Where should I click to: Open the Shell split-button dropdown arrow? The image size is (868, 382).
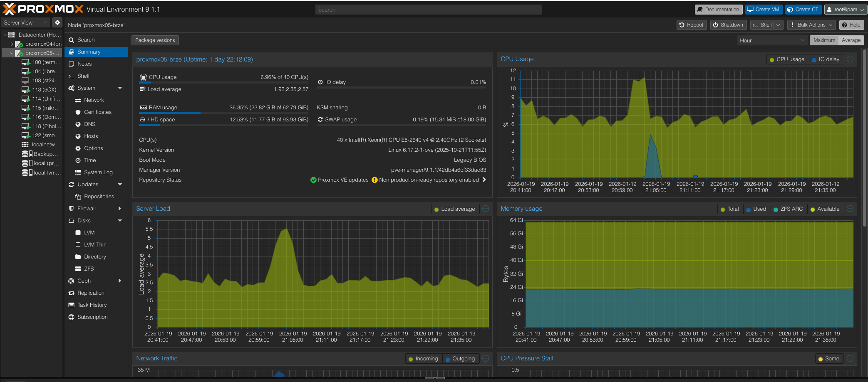779,25
